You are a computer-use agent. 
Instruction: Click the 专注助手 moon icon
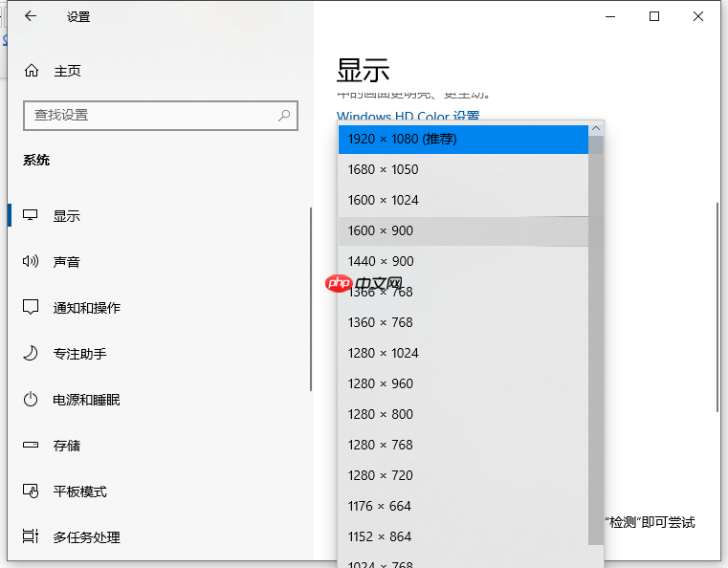click(31, 353)
